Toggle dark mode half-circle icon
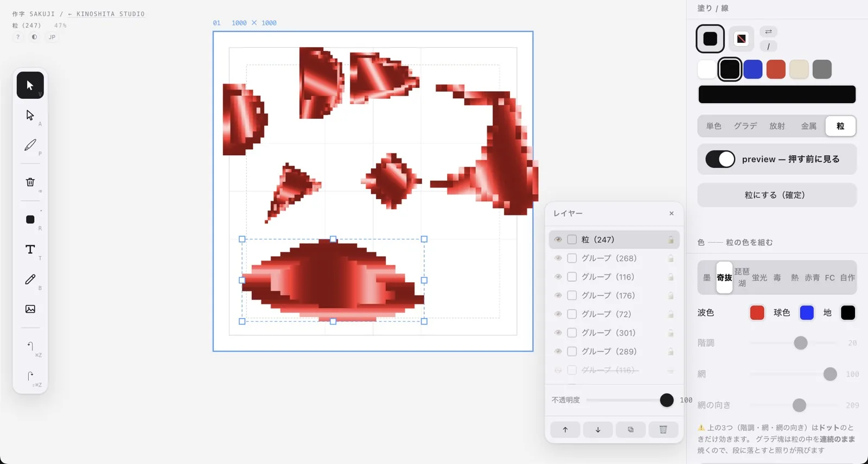This screenshot has height=464, width=868. tap(34, 37)
